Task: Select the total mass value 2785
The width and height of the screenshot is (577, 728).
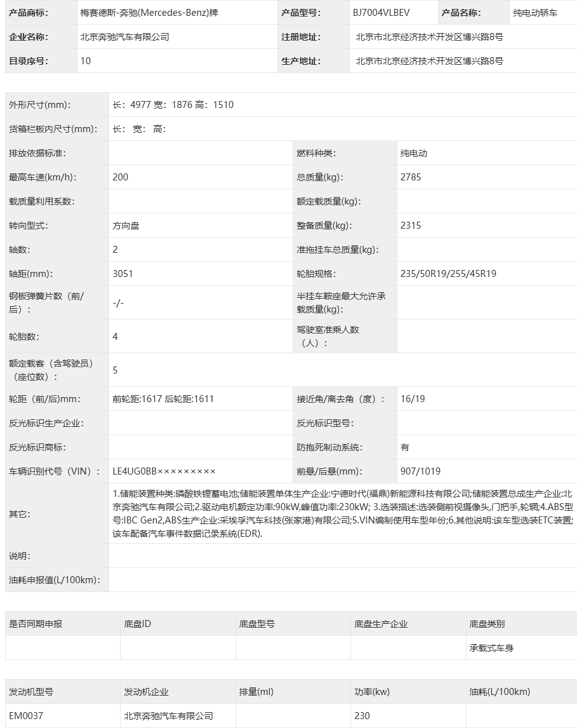Action: click(x=411, y=177)
